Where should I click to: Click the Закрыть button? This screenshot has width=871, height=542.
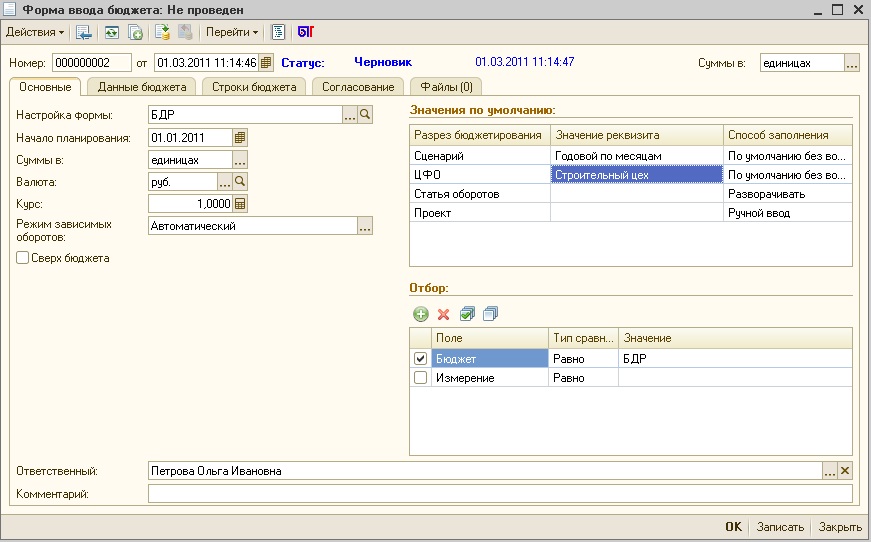[840, 526]
